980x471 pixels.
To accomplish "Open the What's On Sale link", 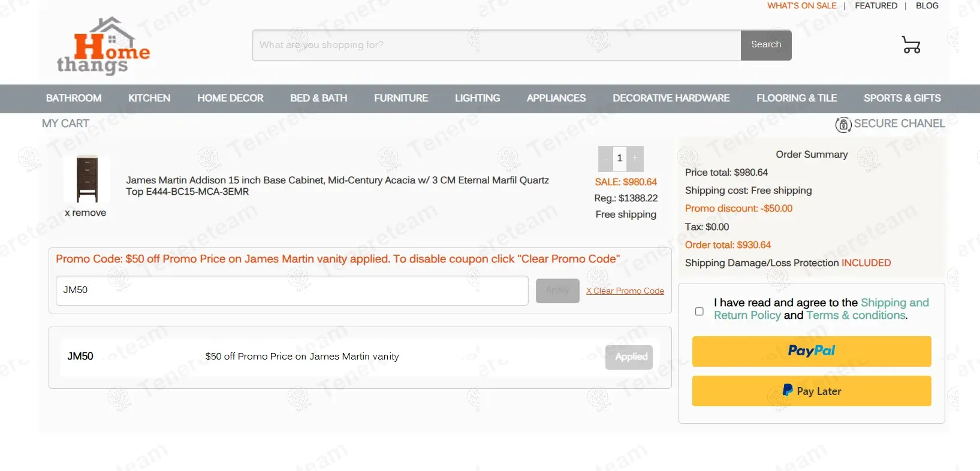I will (802, 6).
